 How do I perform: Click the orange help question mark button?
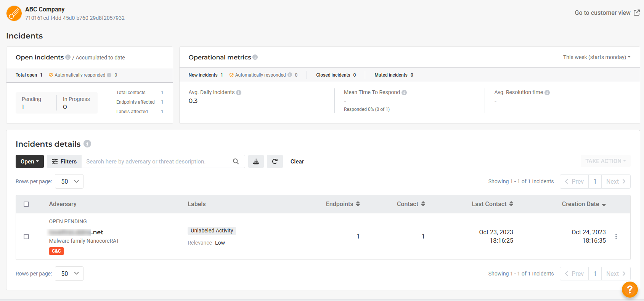(x=630, y=290)
